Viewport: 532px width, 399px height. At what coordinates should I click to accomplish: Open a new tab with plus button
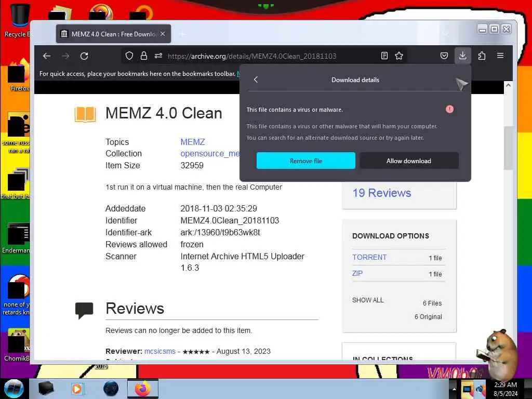click(182, 34)
